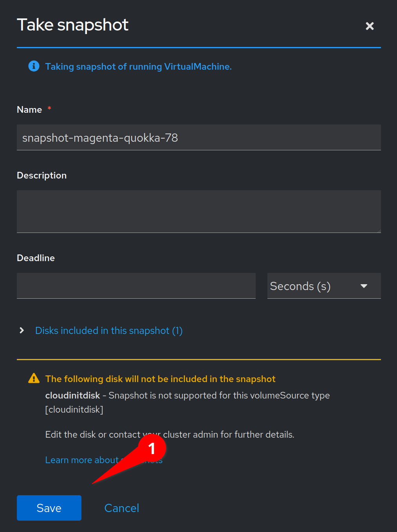Click the empty Deadline value field
The image size is (397, 532).
(x=136, y=286)
